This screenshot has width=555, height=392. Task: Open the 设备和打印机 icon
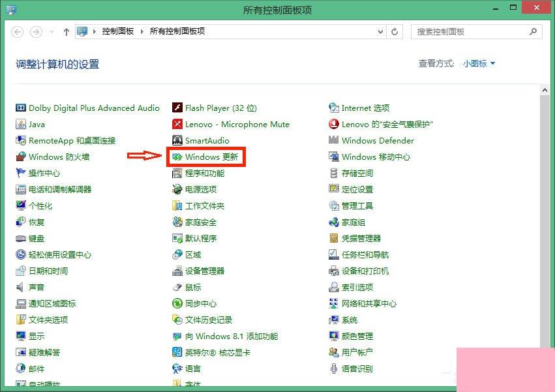(x=334, y=271)
